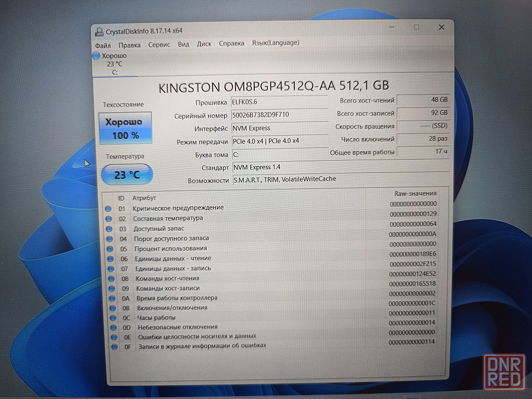
Task: Open the Справка menu
Action: pos(231,44)
